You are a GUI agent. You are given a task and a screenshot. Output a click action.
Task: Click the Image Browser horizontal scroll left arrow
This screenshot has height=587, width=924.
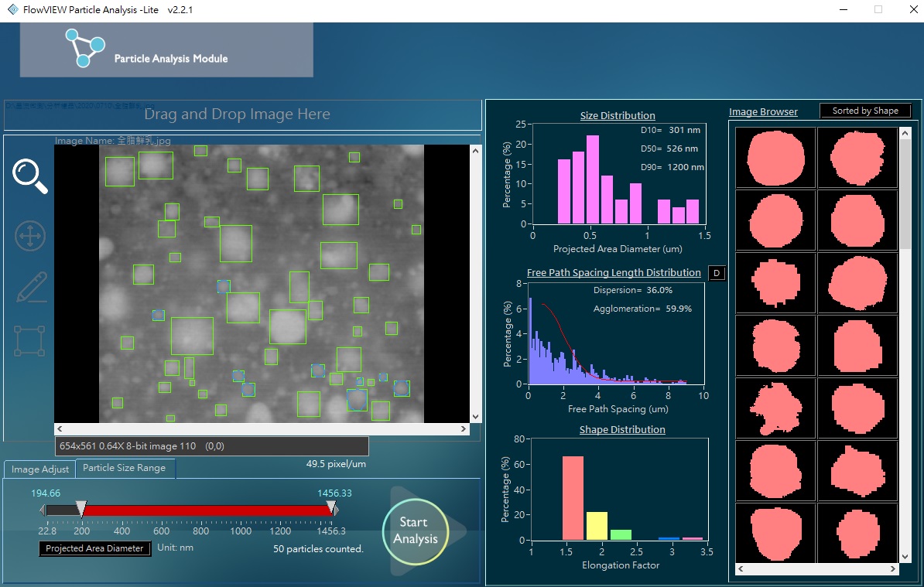(x=741, y=569)
